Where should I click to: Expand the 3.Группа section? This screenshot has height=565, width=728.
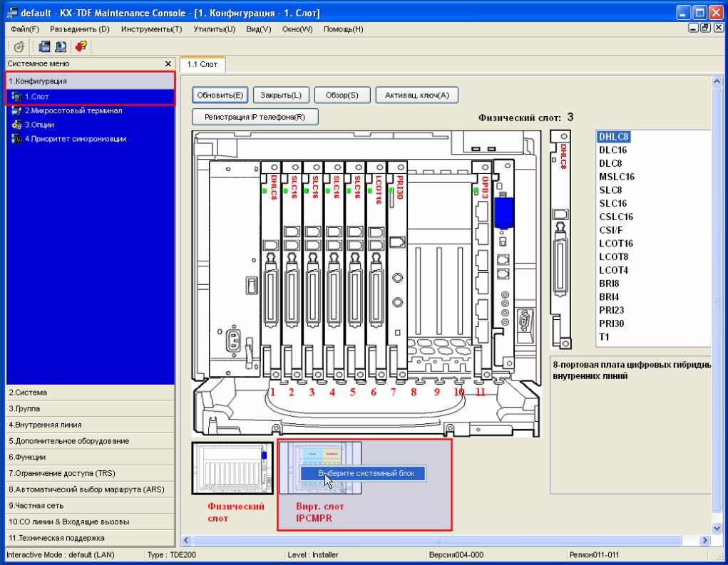(x=91, y=409)
